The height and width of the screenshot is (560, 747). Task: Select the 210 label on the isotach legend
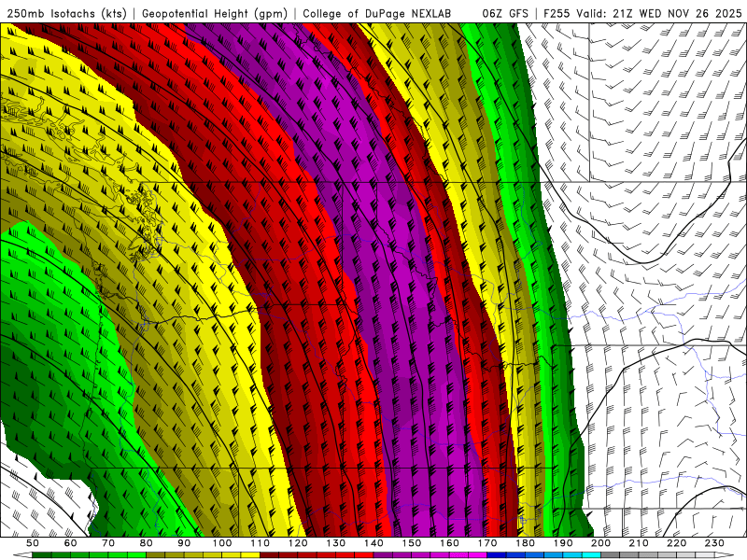639,543
